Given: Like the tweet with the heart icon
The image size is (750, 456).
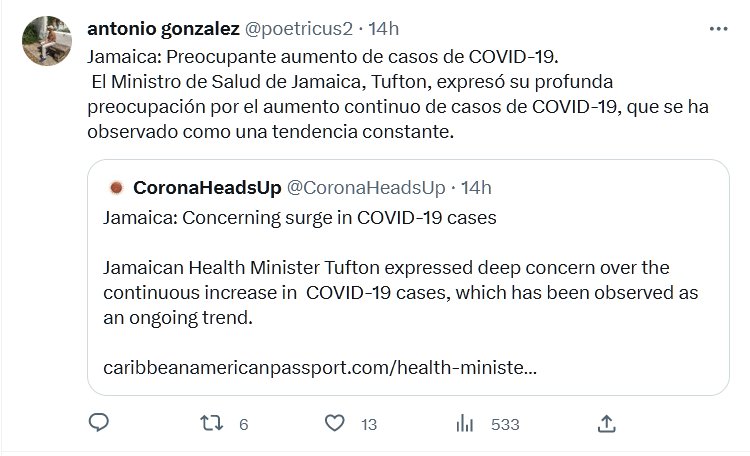Looking at the screenshot, I should [x=337, y=423].
